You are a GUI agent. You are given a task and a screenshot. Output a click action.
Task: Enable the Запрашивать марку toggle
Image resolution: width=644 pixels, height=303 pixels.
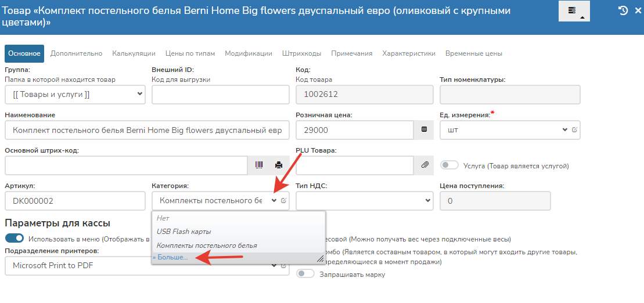(x=305, y=274)
